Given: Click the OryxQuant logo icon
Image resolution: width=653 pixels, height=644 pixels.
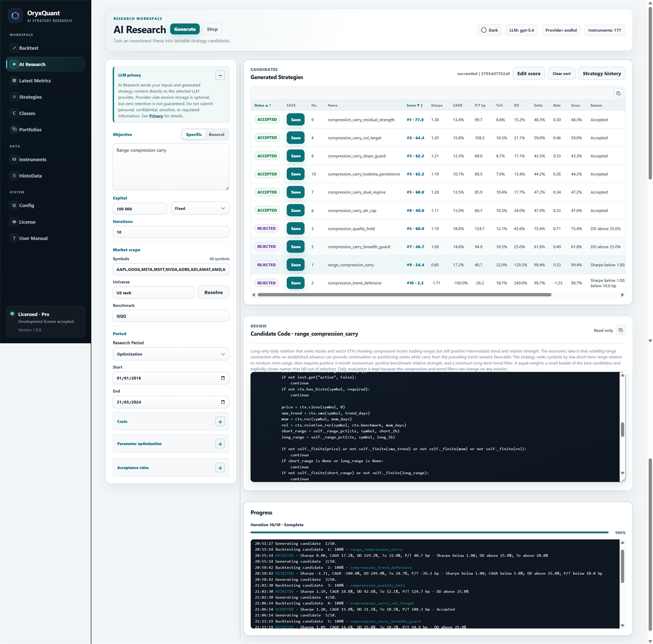Looking at the screenshot, I should [x=15, y=16].
